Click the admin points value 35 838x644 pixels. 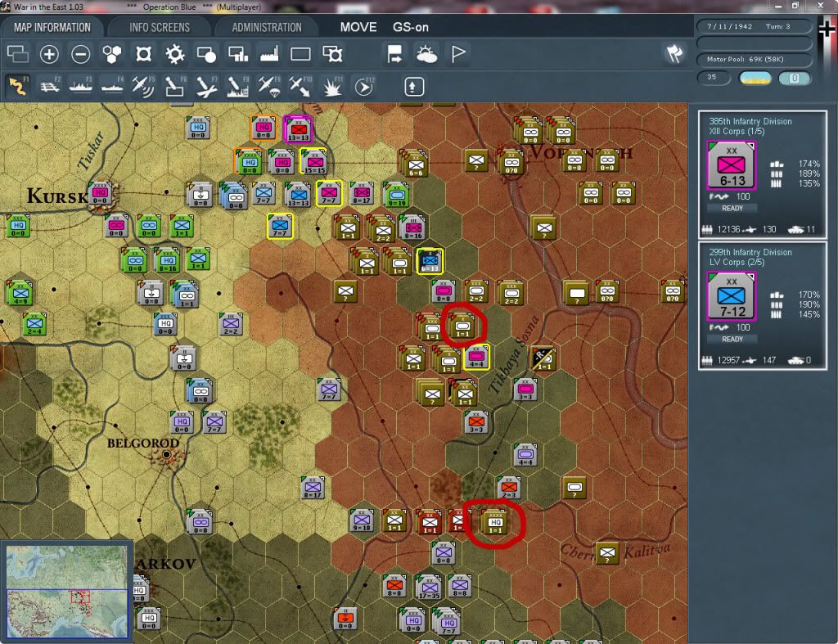713,78
